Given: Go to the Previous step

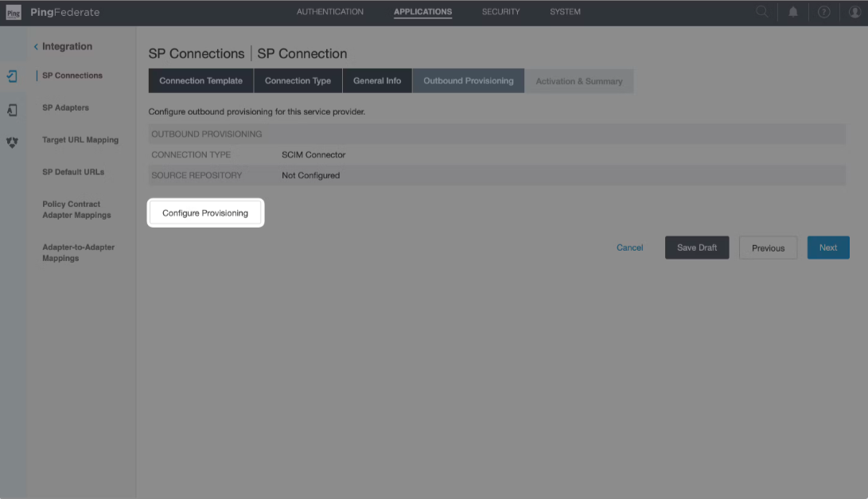Looking at the screenshot, I should click(x=768, y=248).
